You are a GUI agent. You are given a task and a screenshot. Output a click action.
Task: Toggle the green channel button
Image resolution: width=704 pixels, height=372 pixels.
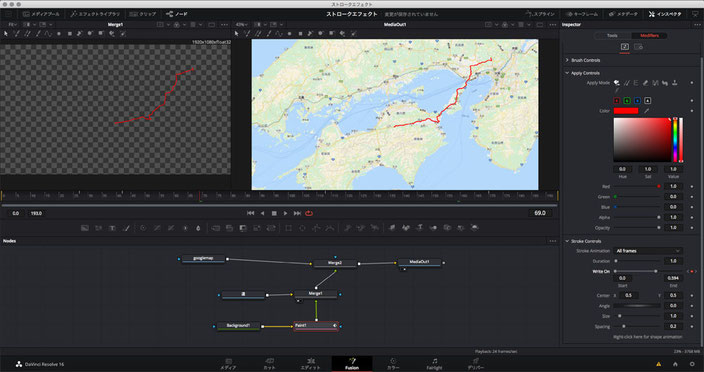tap(628, 101)
